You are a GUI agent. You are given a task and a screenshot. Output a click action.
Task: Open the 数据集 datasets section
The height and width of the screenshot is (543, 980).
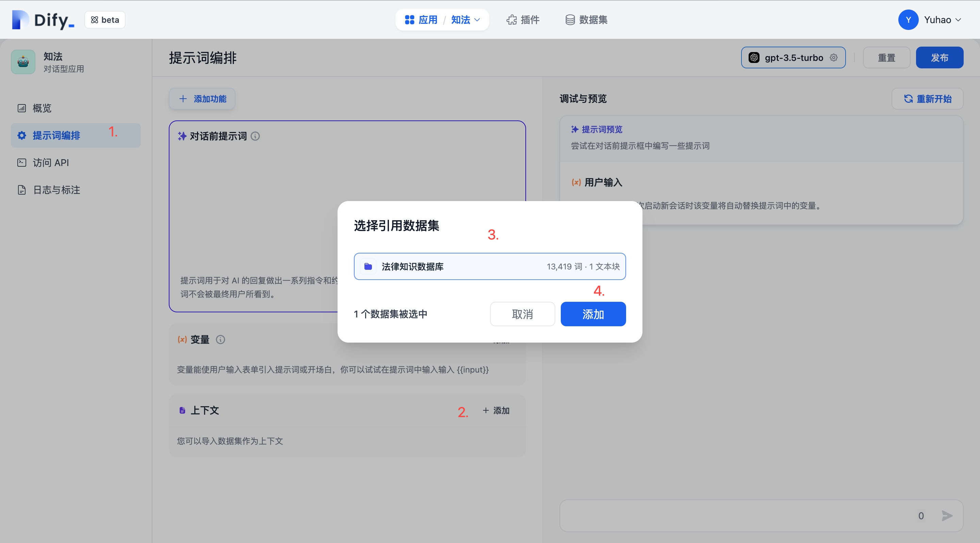point(586,20)
